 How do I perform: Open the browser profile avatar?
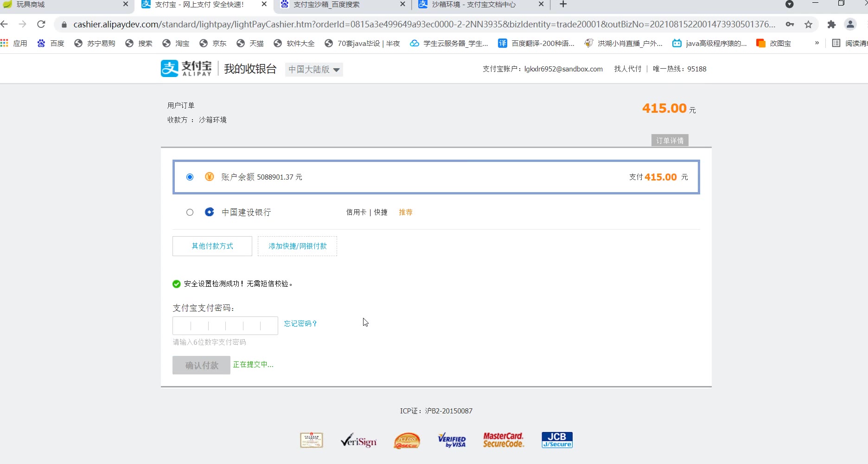click(x=850, y=24)
